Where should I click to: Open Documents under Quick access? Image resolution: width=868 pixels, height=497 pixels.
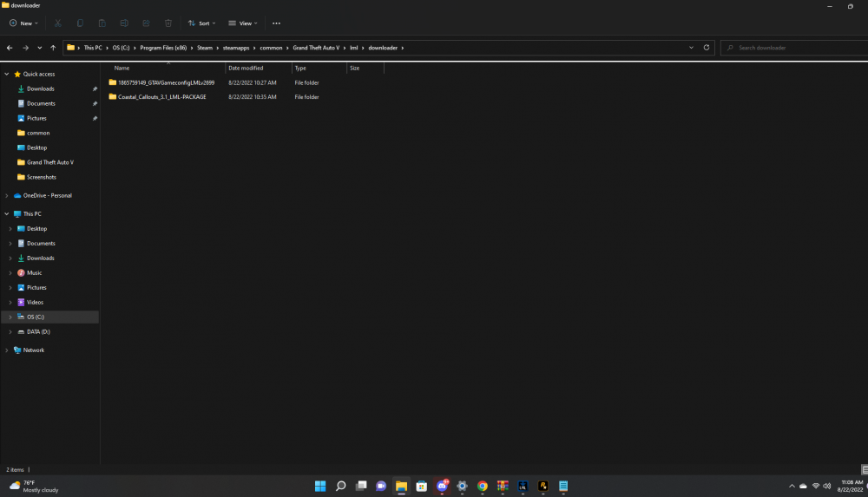tap(41, 103)
